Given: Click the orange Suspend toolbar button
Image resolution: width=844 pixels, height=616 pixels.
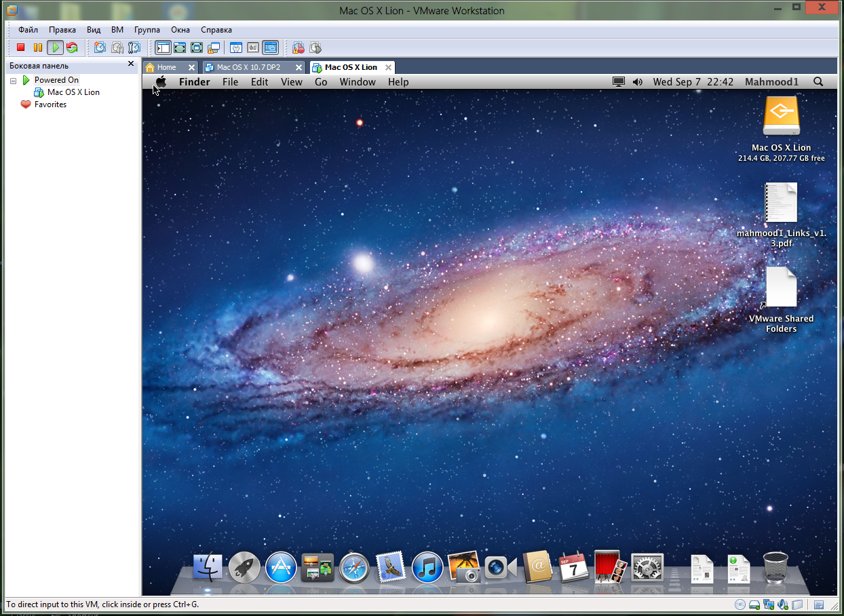Looking at the screenshot, I should 38,47.
